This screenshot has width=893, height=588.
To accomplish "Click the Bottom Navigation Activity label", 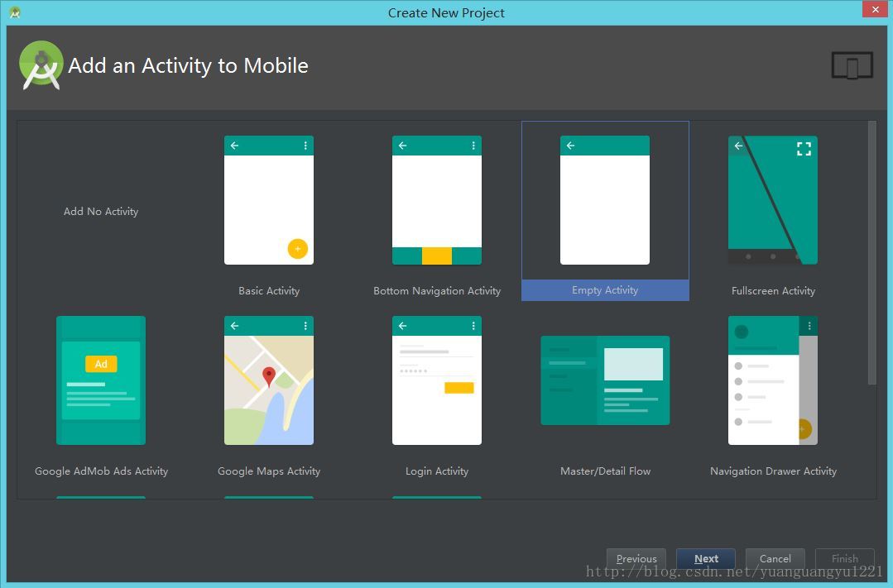I will tap(437, 291).
